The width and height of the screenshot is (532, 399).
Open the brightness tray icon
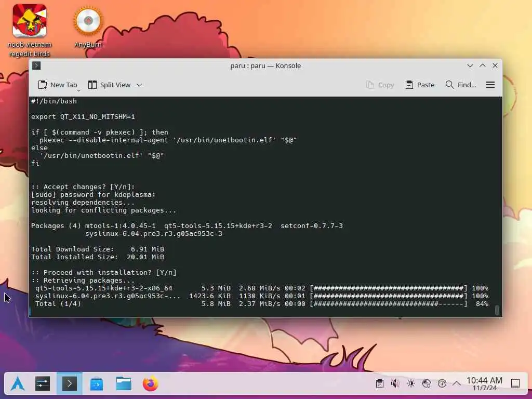tap(411, 384)
